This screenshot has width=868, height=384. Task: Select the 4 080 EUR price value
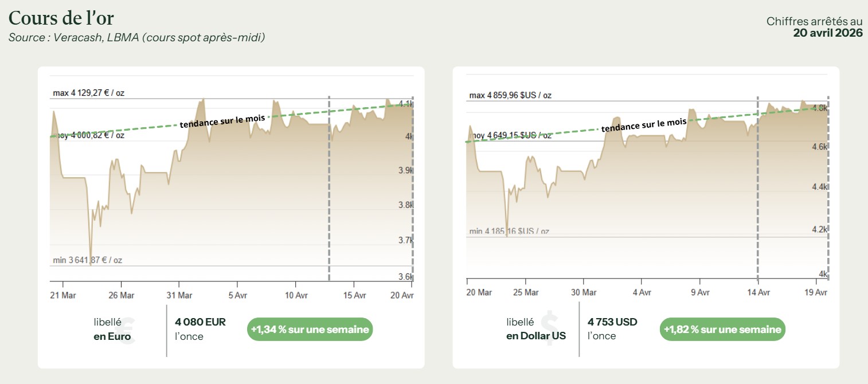200,322
